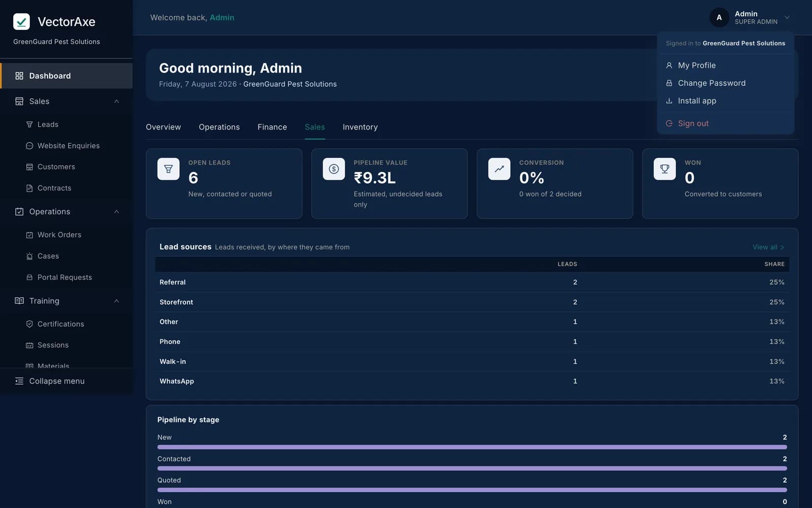The height and width of the screenshot is (508, 812).
Task: Open the Finance tab
Action: pos(272,127)
